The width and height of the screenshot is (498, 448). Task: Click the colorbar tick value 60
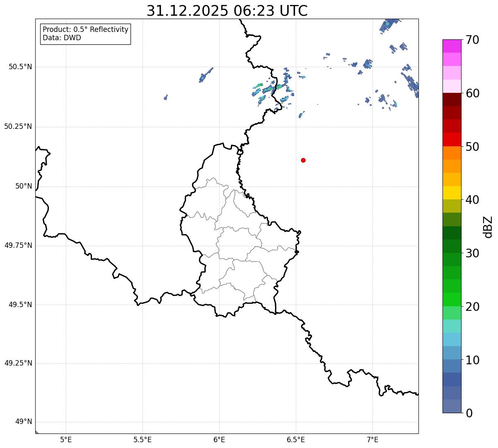[472, 93]
